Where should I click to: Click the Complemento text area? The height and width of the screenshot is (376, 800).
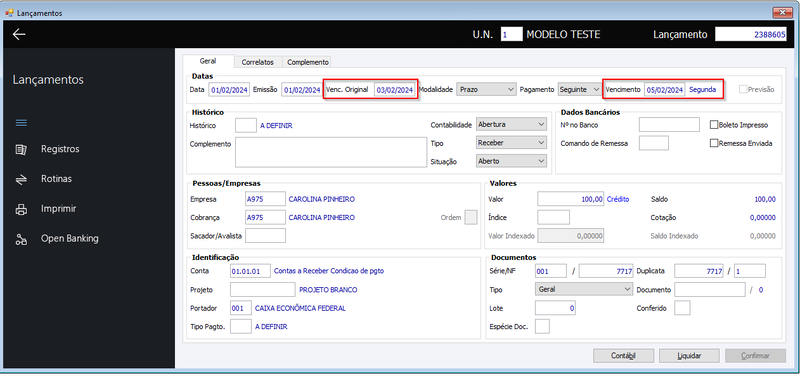(x=331, y=152)
